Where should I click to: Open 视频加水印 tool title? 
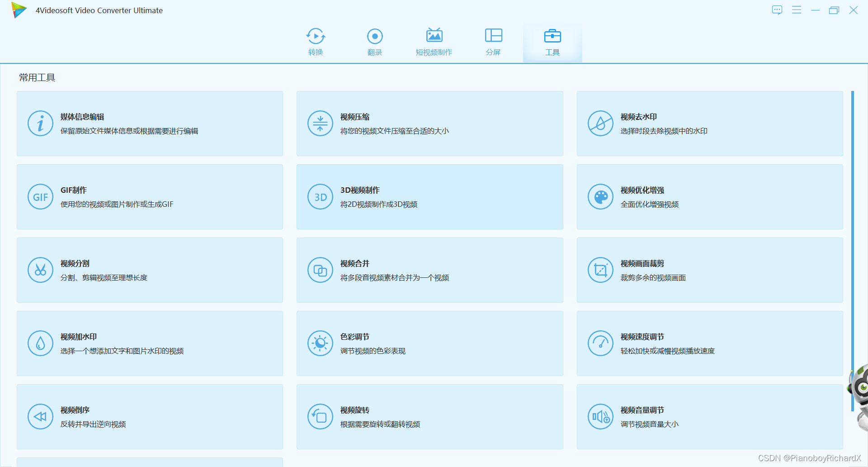[79, 337]
